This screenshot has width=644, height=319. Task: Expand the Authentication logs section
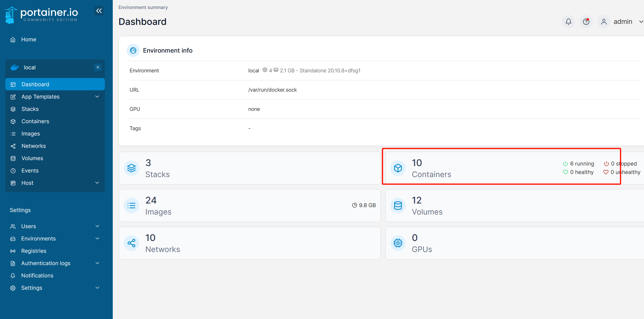tap(97, 263)
